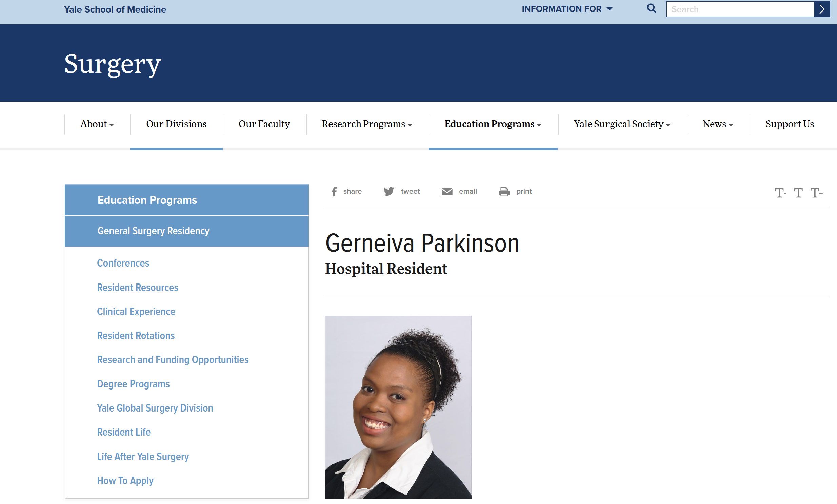This screenshot has width=837, height=504.
Task: Go to Resident Resources
Action: pyautogui.click(x=138, y=288)
